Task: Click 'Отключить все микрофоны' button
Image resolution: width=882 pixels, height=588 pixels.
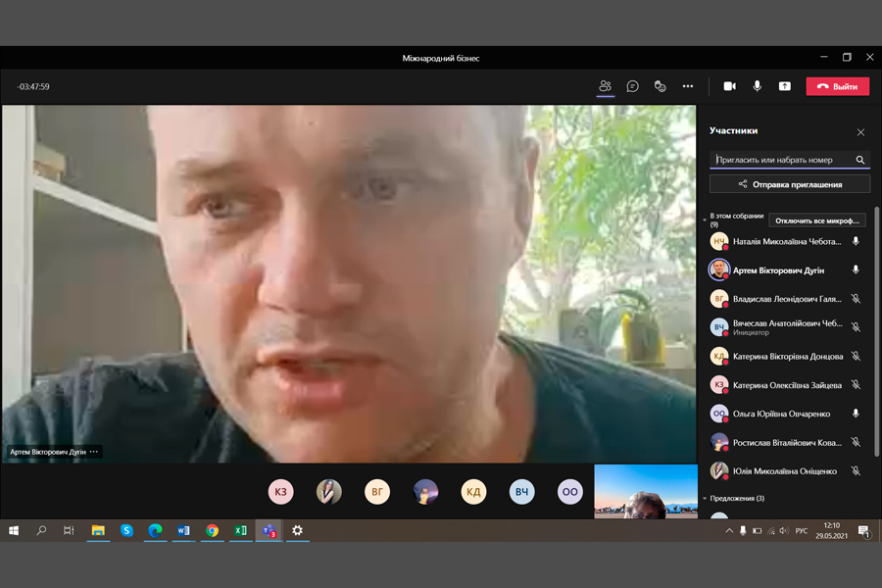Action: point(817,220)
